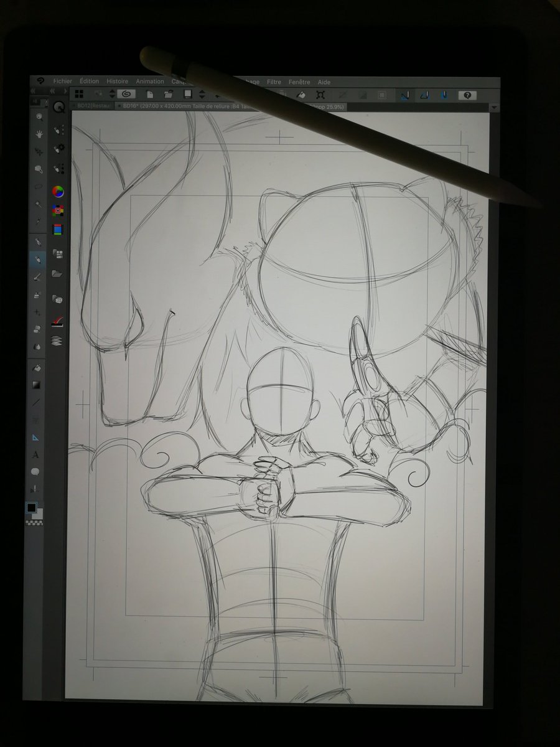Image resolution: width=560 pixels, height=747 pixels.
Task: Select the Operation object tool
Action: click(39, 169)
